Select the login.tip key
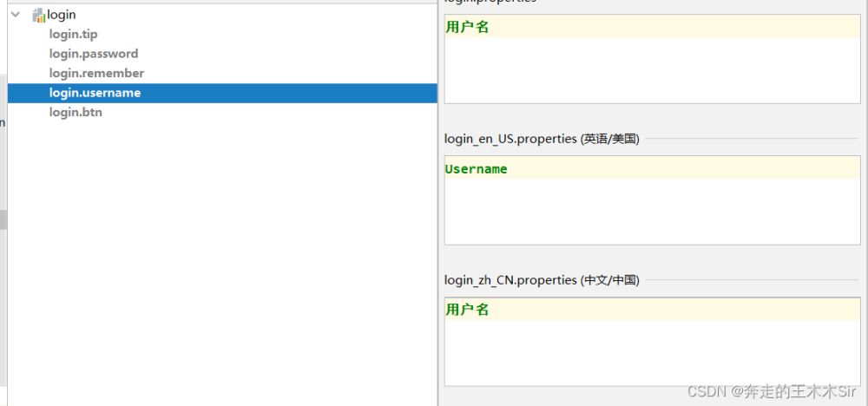 pyautogui.click(x=73, y=34)
